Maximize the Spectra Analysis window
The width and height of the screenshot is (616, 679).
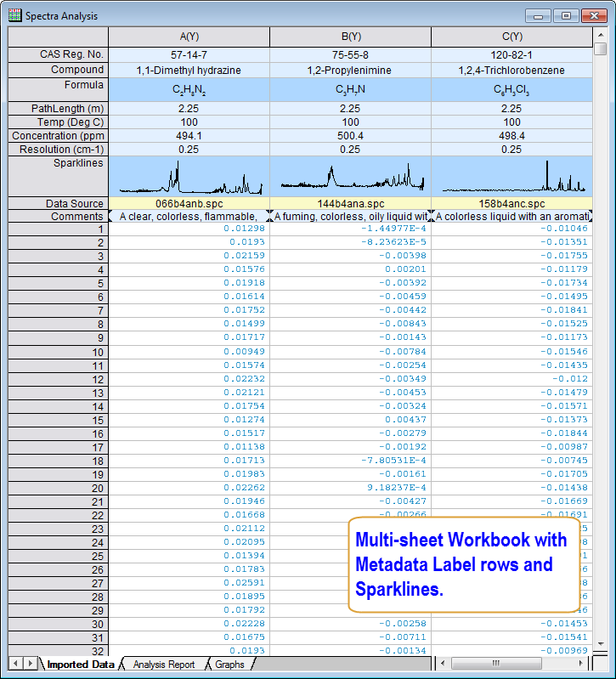(x=567, y=15)
